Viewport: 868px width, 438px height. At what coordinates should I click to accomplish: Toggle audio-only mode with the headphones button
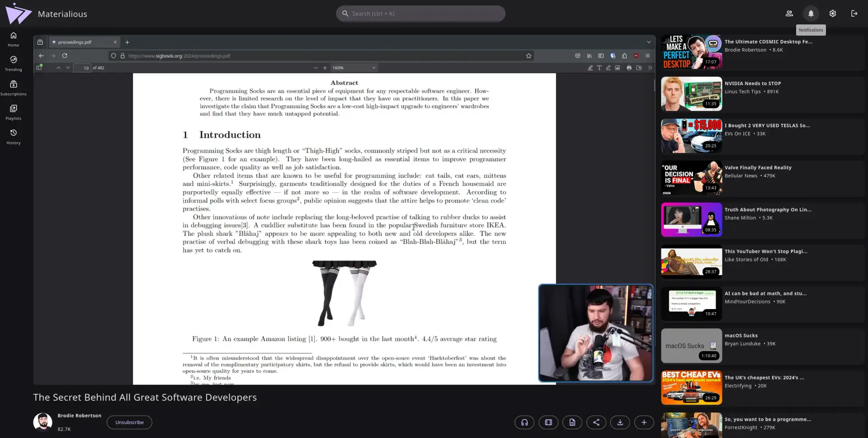coord(524,422)
